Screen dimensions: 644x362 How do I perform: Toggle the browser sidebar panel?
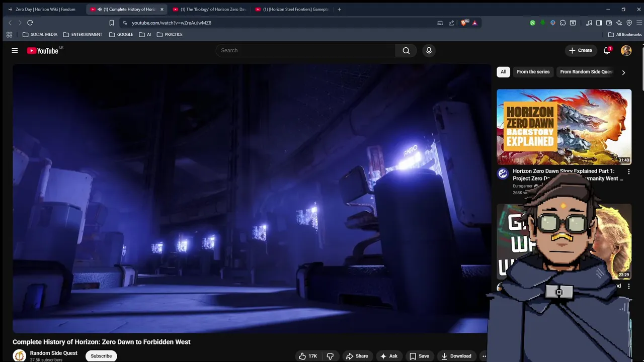coord(599,23)
